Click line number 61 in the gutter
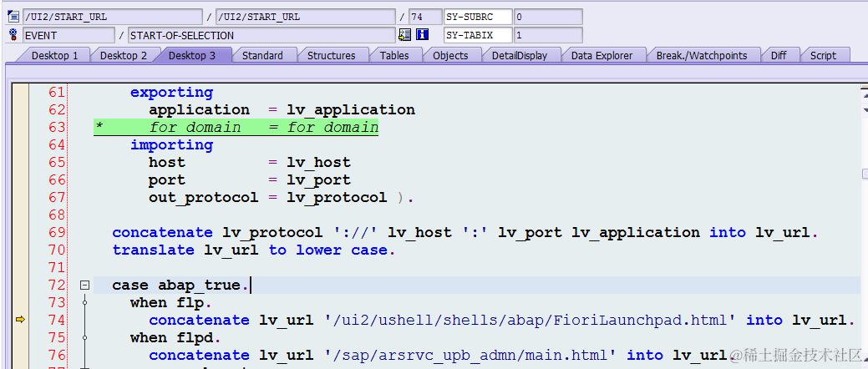The image size is (868, 369). pyautogui.click(x=57, y=93)
